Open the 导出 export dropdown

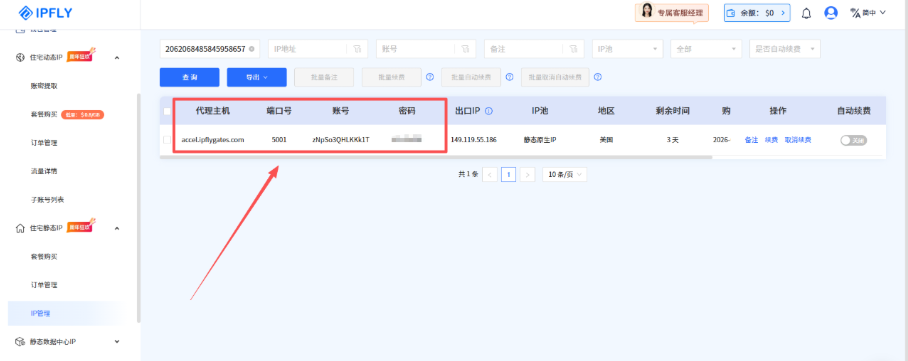point(257,77)
